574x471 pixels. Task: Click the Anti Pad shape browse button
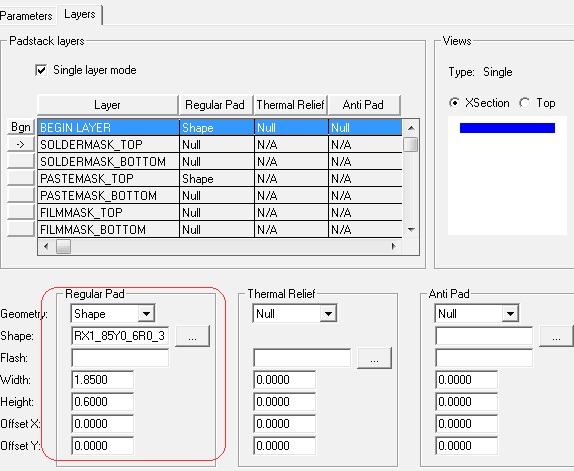556,336
